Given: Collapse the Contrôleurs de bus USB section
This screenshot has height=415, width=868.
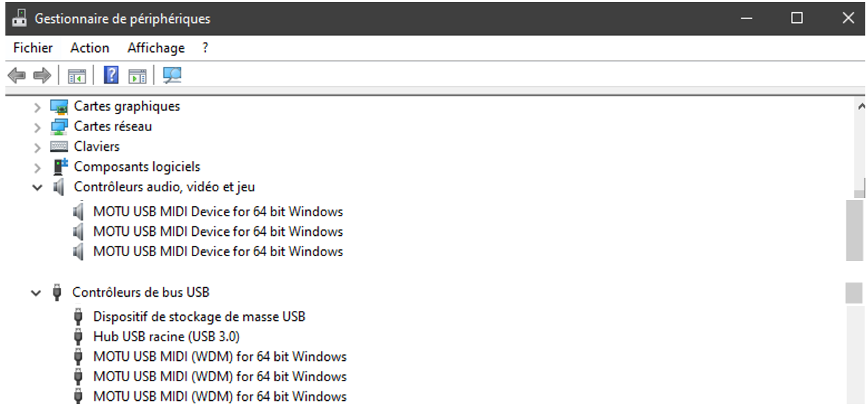Looking at the screenshot, I should coord(36,293).
